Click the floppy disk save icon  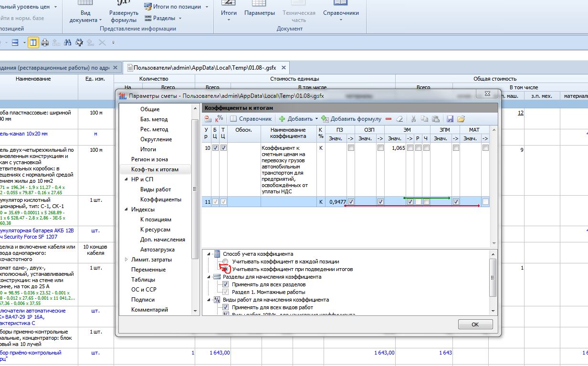tap(450, 119)
